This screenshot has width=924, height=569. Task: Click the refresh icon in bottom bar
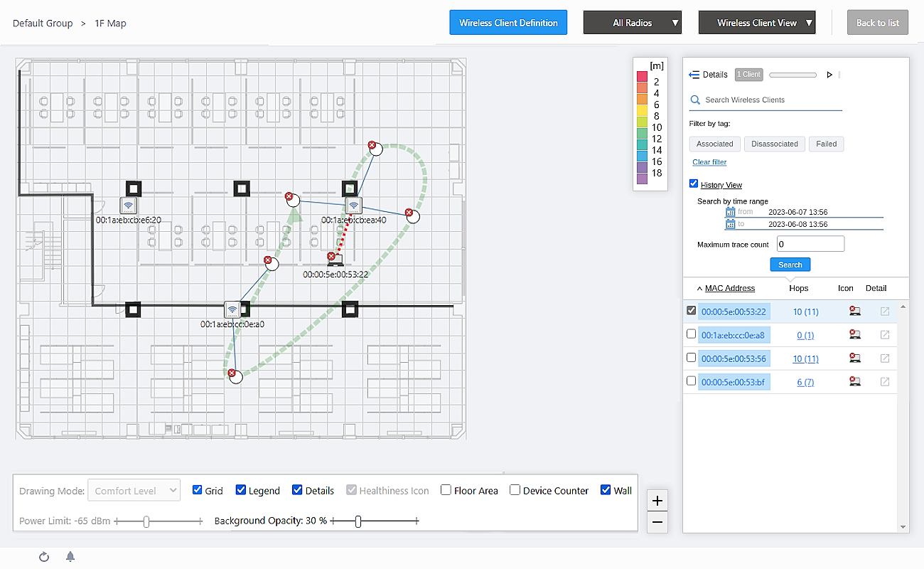point(44,557)
